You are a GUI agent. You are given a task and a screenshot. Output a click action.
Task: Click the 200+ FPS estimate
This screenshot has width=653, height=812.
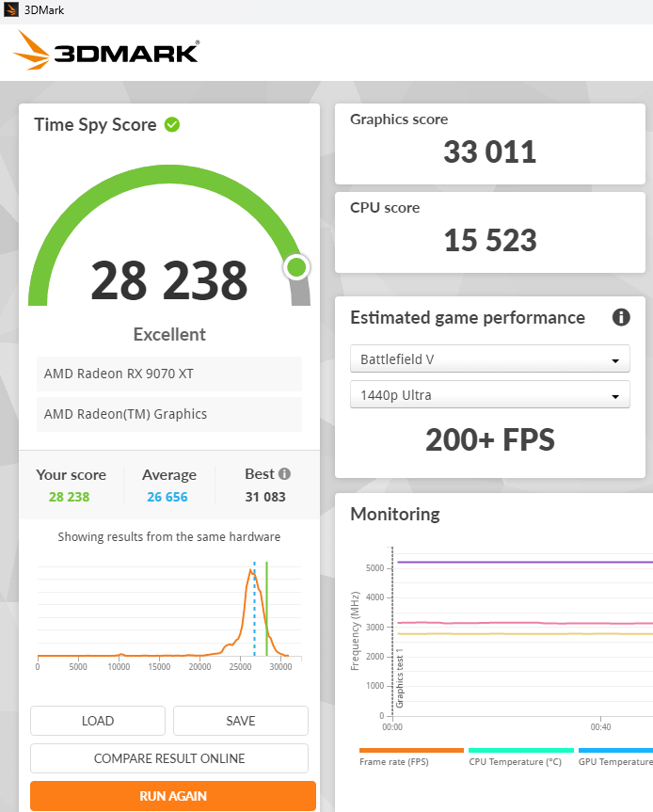490,439
